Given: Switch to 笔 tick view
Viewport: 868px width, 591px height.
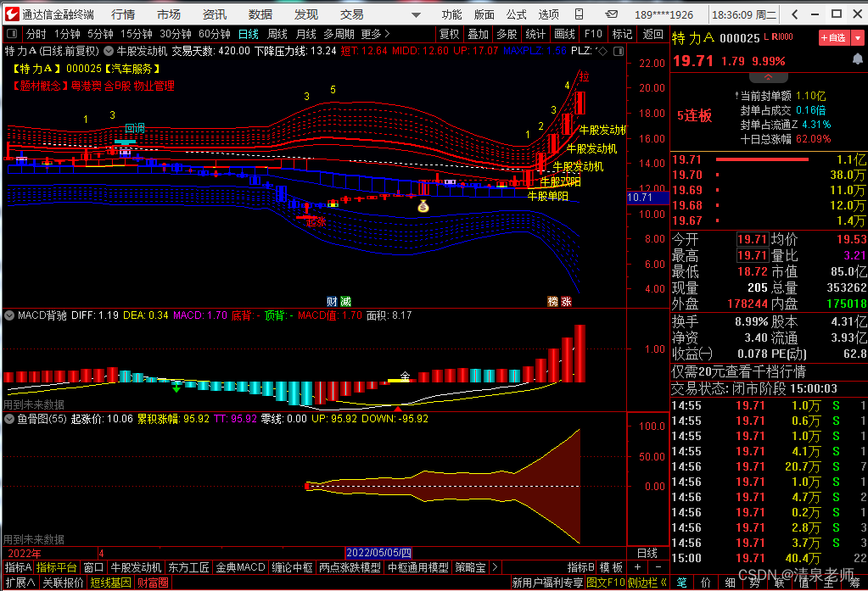Looking at the screenshot, I should pyautogui.click(x=681, y=583).
